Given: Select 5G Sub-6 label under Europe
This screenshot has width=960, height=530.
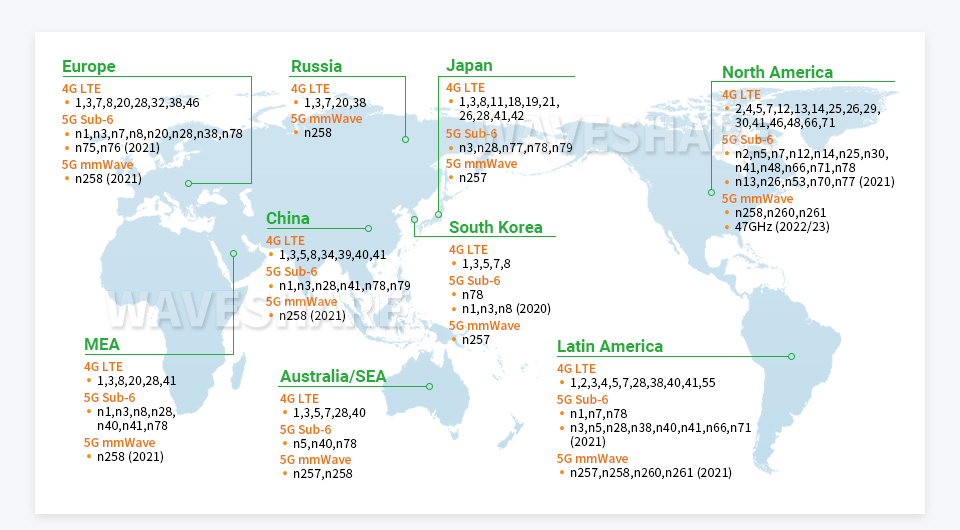Looking at the screenshot, I should (x=88, y=119).
